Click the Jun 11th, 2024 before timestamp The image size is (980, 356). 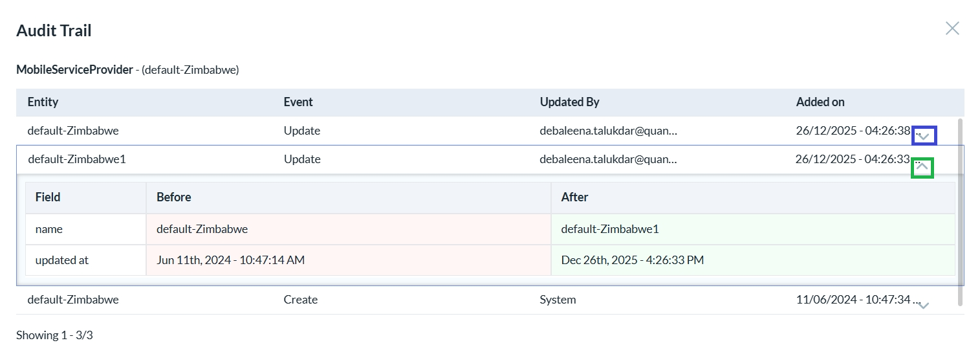230,260
